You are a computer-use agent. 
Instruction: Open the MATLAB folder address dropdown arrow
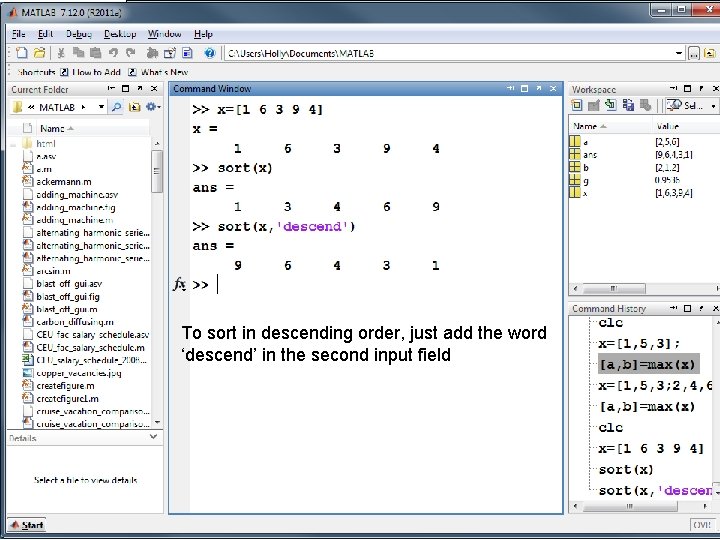pyautogui.click(x=101, y=107)
